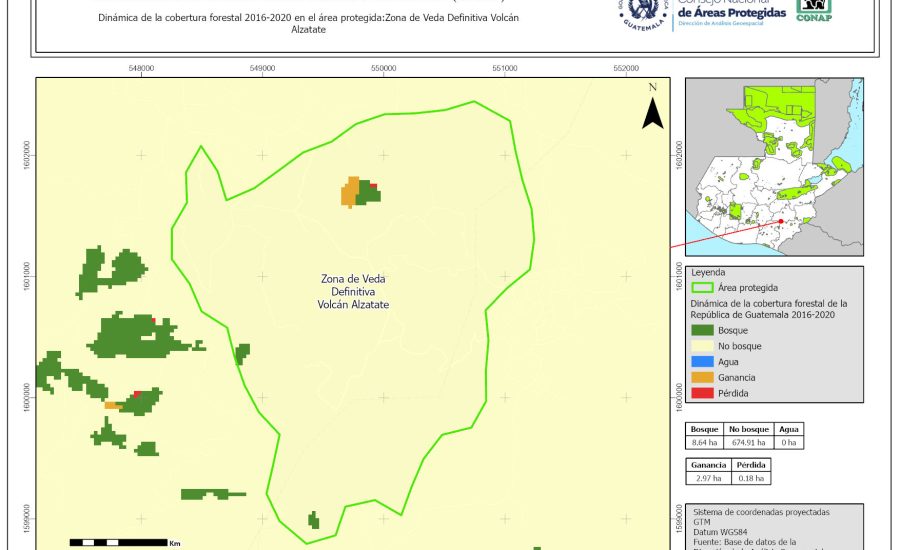Click the Pérdida 0.18 ha table value
The image size is (900, 550).
point(751,479)
